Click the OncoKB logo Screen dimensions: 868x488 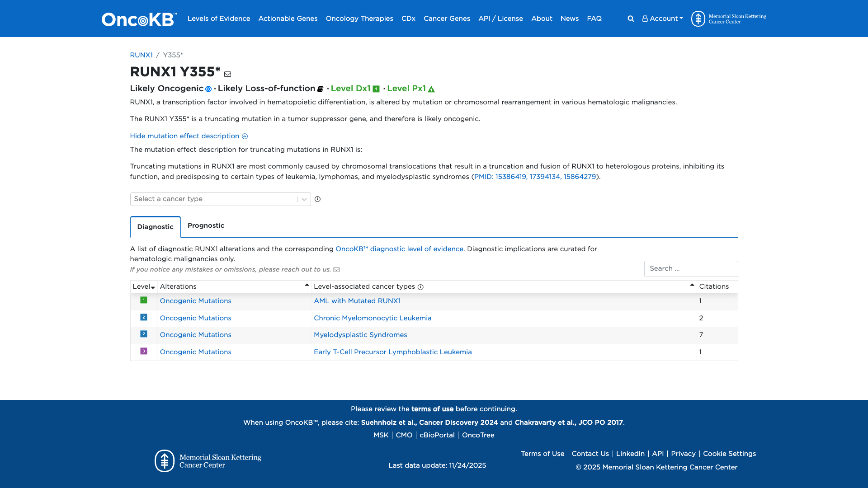coord(137,19)
